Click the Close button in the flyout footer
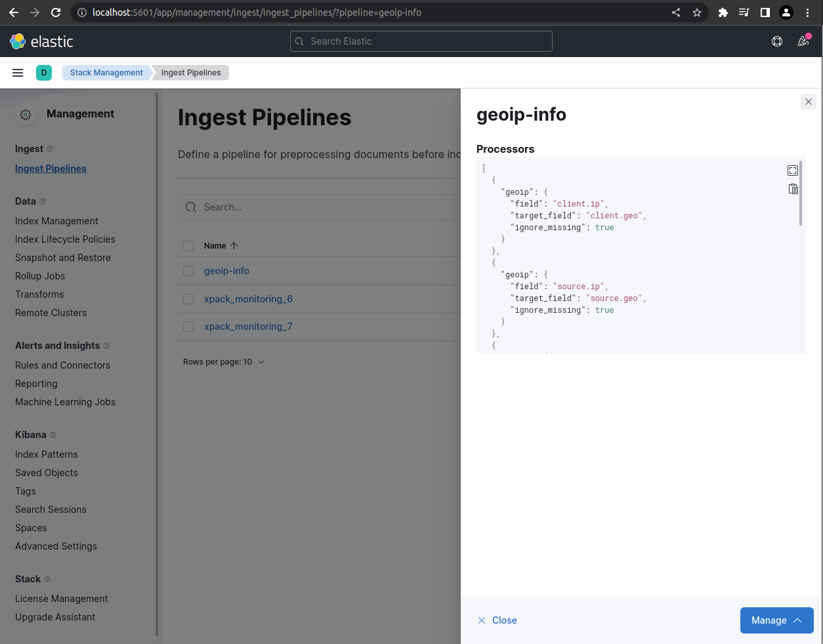Screen dimensions: 823x644 click(x=497, y=620)
